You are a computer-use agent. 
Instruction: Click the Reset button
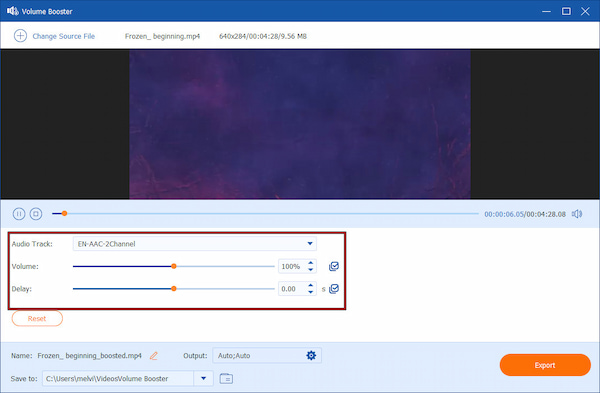pos(37,318)
